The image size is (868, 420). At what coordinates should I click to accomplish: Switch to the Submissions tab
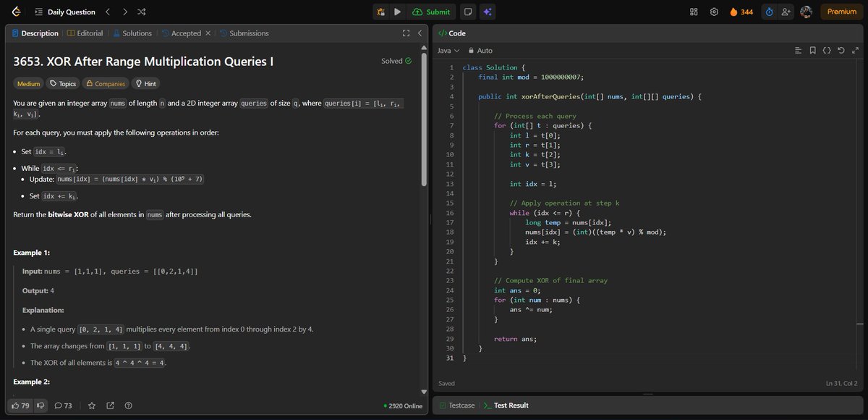pyautogui.click(x=244, y=33)
